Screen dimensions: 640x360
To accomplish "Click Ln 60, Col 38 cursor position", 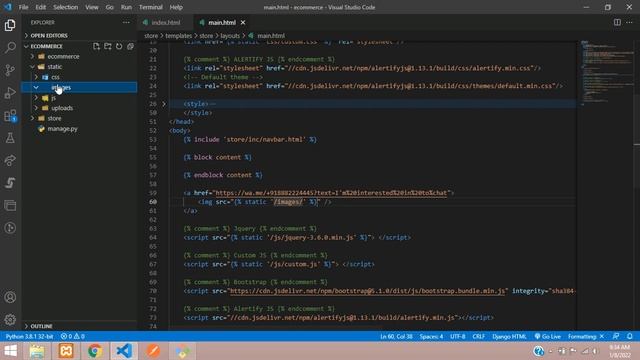I will click(396, 336).
